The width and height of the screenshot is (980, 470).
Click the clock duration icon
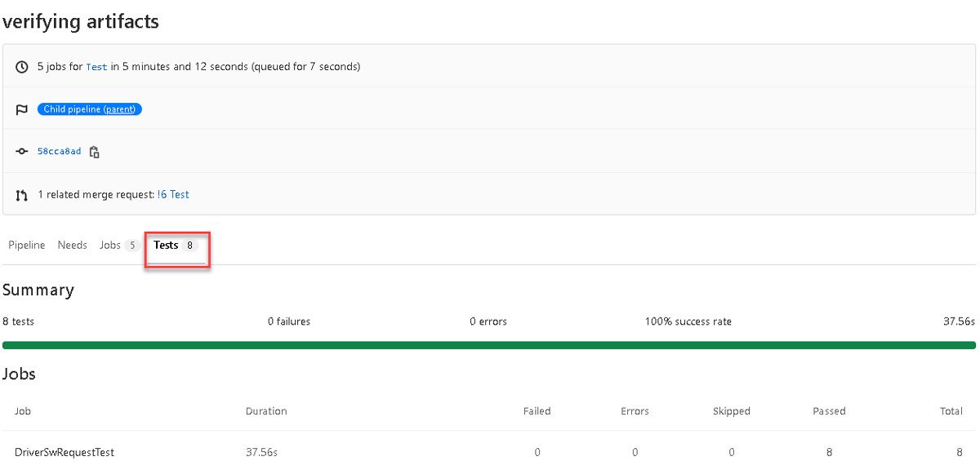[22, 67]
